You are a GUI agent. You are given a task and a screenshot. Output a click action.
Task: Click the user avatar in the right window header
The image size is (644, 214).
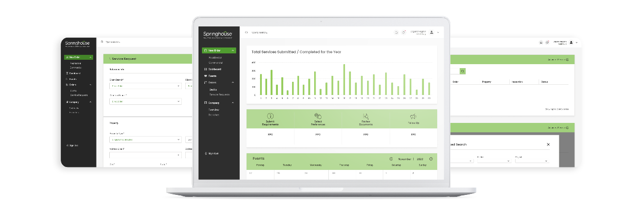[x=571, y=43]
